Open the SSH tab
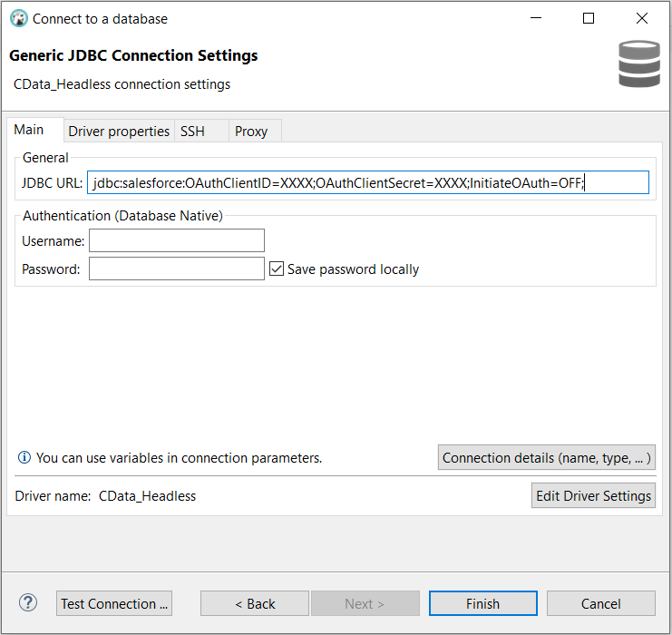Image resolution: width=672 pixels, height=635 pixels. click(192, 132)
